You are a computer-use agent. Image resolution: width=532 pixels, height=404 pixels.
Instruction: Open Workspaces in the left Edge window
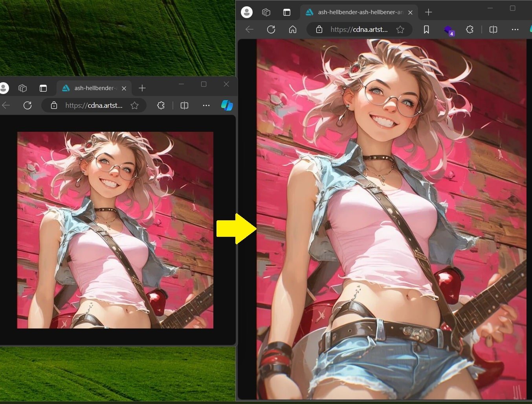tap(22, 88)
